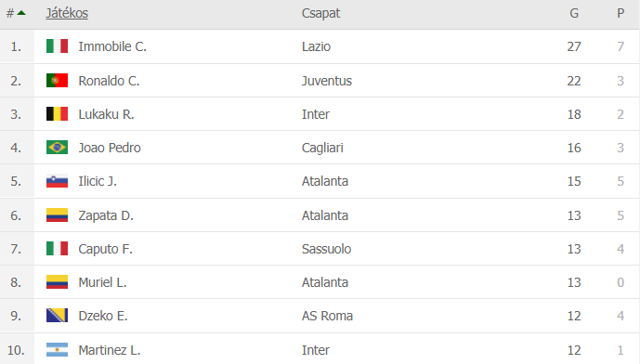Open the Juventus team link
The width and height of the screenshot is (640, 364).
point(327,81)
